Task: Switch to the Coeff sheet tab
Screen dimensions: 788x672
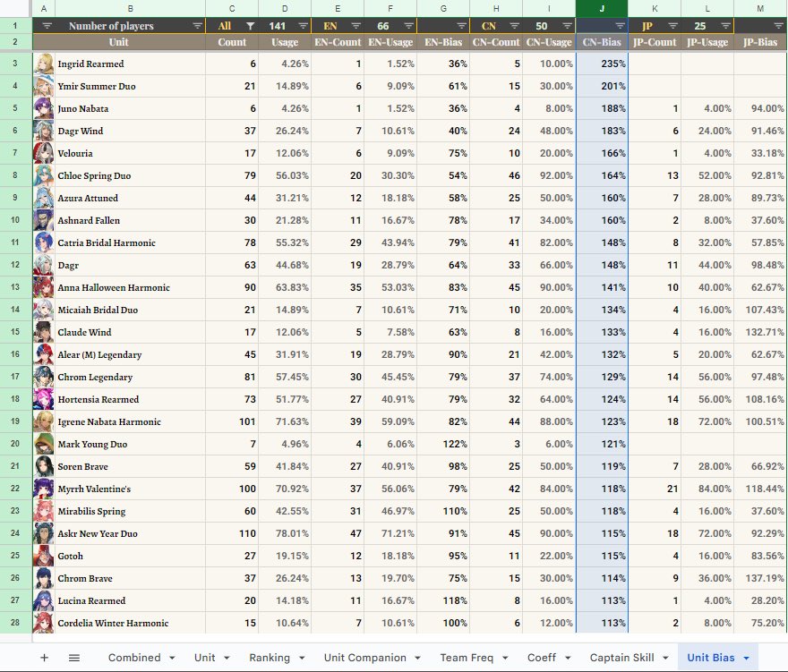Action: click(x=541, y=658)
